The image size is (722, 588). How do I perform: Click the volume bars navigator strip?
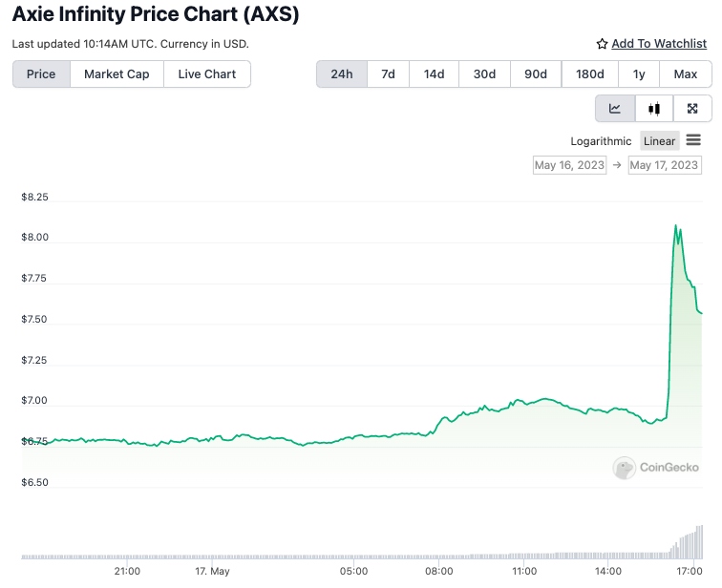(363, 554)
